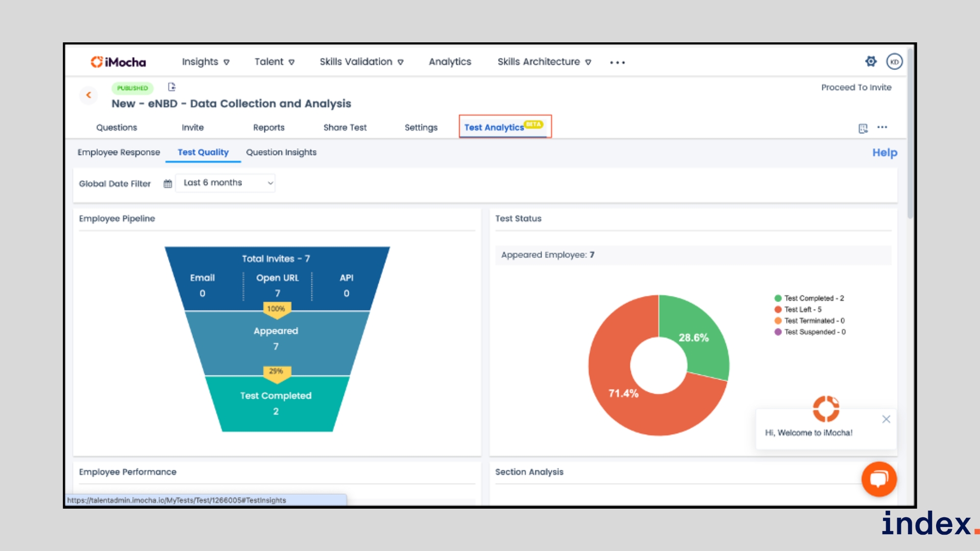Open the Last 6 months date dropdown

pyautogui.click(x=225, y=183)
